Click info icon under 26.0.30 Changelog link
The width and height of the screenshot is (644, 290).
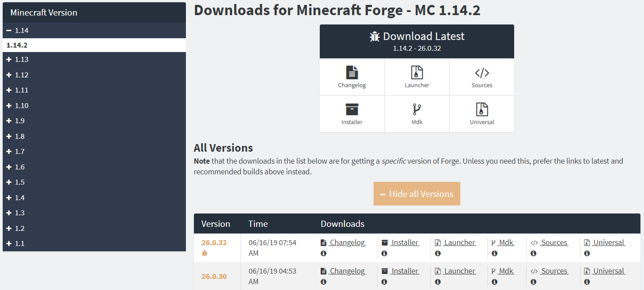pyautogui.click(x=323, y=282)
